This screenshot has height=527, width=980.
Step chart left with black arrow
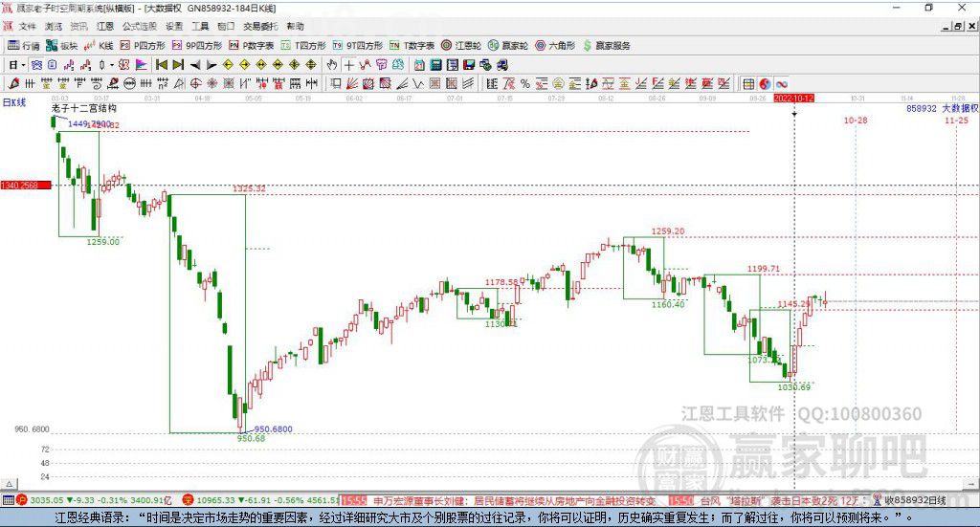(195, 65)
